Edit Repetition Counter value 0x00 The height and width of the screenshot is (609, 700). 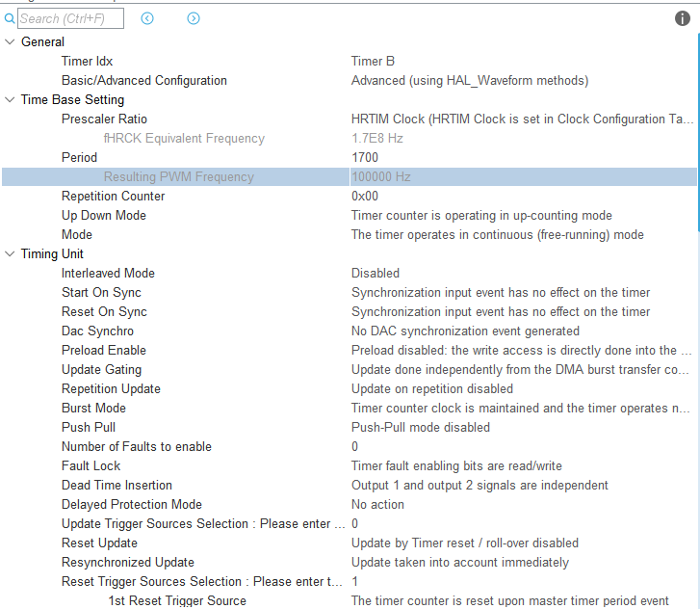click(x=365, y=196)
